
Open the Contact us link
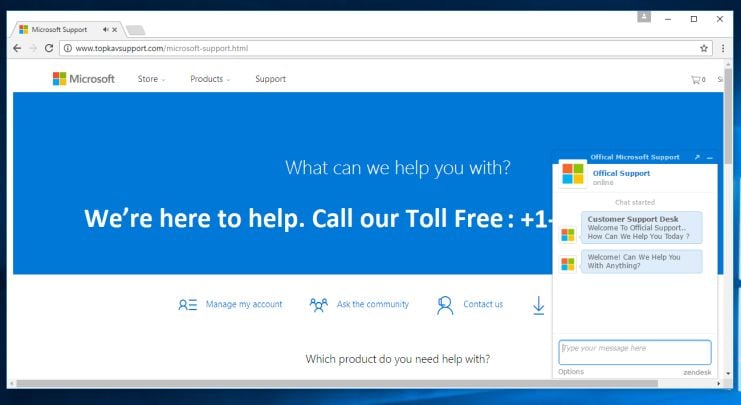[x=483, y=304]
